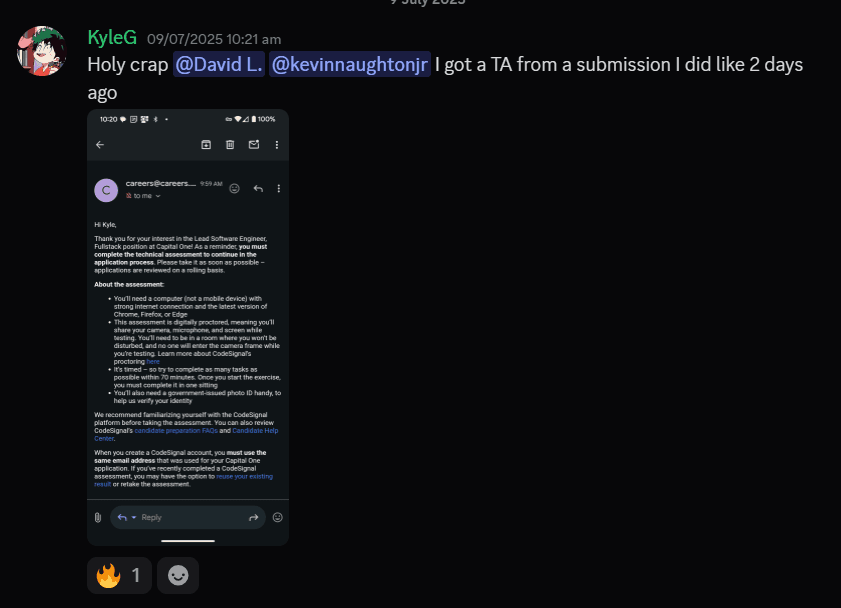841x608 pixels.
Task: Click the mark unread envelope icon
Action: click(x=254, y=145)
